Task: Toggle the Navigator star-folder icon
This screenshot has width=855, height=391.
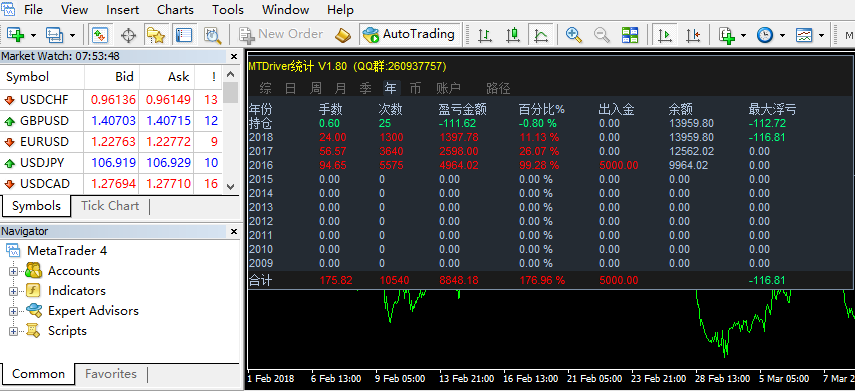Action: coord(156,35)
